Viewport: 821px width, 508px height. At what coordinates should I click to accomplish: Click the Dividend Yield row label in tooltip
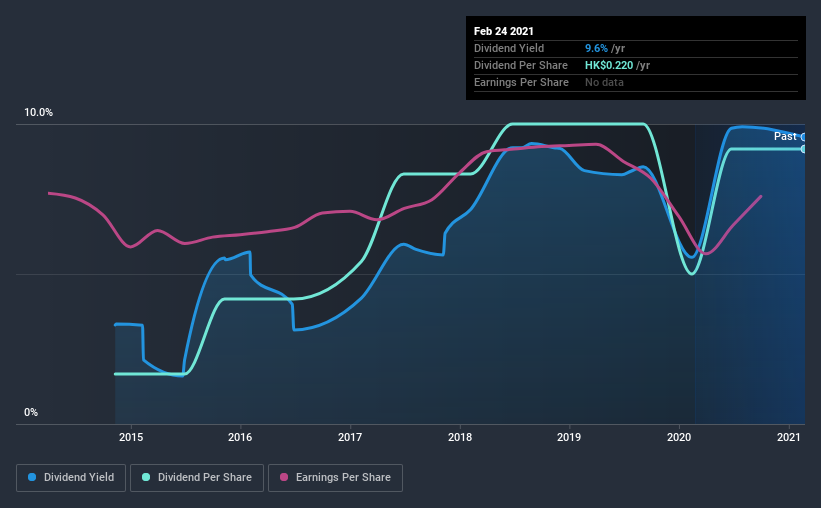click(509, 48)
